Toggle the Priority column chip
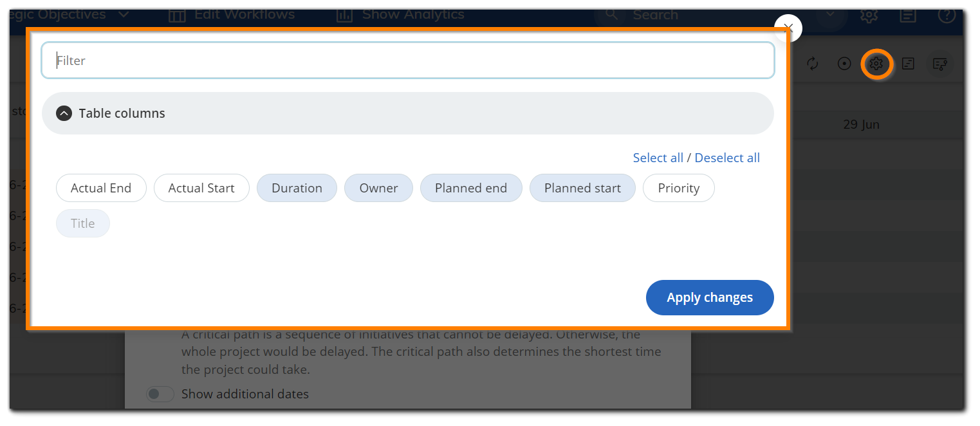Screen dimensions: 980x426 pos(678,189)
